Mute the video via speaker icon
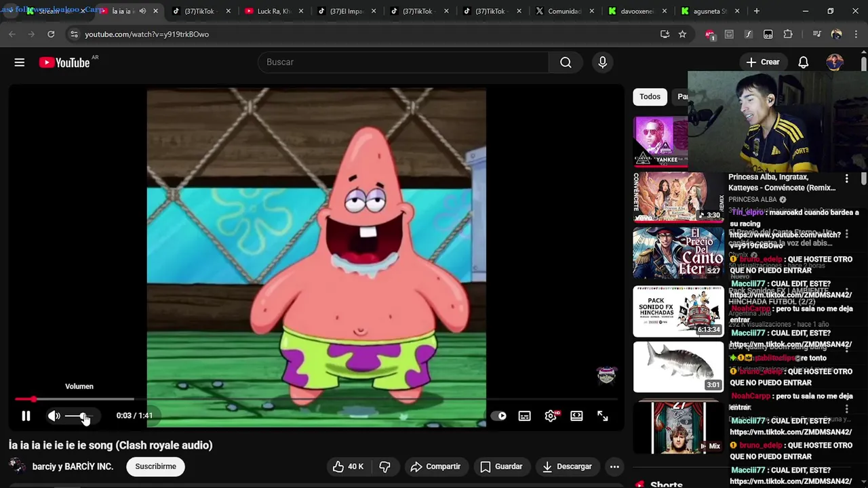Viewport: 868px width, 488px height. pyautogui.click(x=54, y=416)
